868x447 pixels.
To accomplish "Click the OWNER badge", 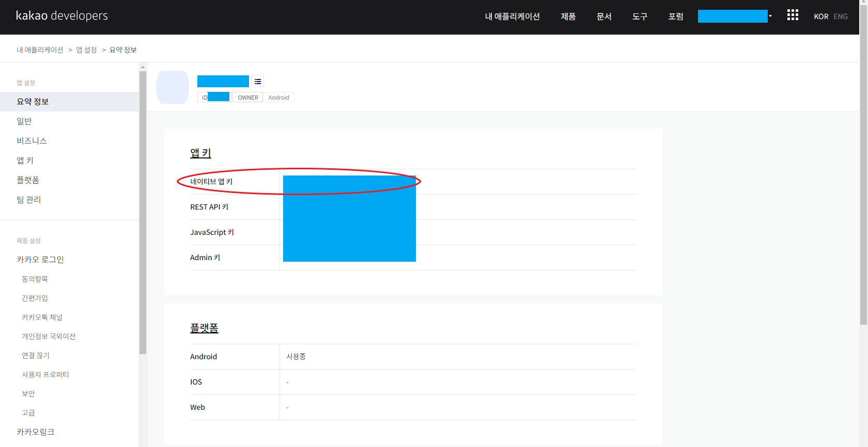I will pyautogui.click(x=248, y=98).
